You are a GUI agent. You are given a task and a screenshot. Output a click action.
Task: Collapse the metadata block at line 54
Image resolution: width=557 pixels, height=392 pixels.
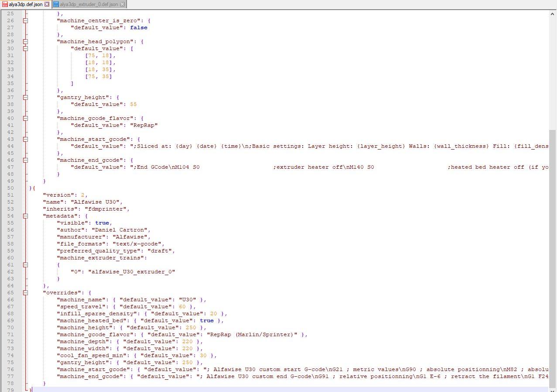[x=25, y=216]
